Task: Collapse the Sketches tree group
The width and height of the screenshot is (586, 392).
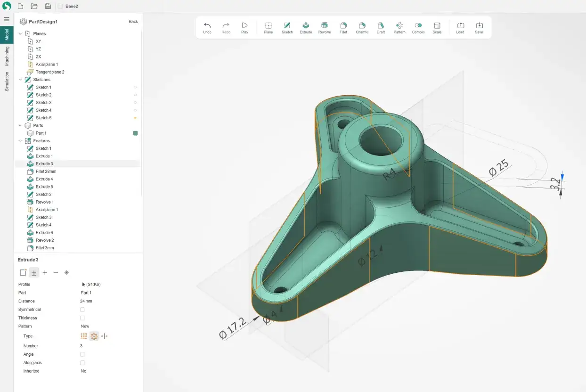Action: (20, 80)
